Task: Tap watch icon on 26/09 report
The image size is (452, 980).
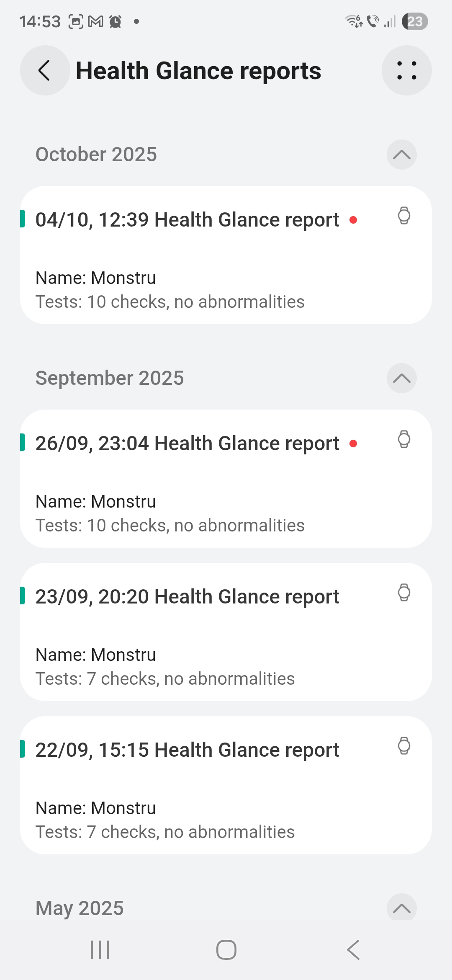Action: pos(404,440)
